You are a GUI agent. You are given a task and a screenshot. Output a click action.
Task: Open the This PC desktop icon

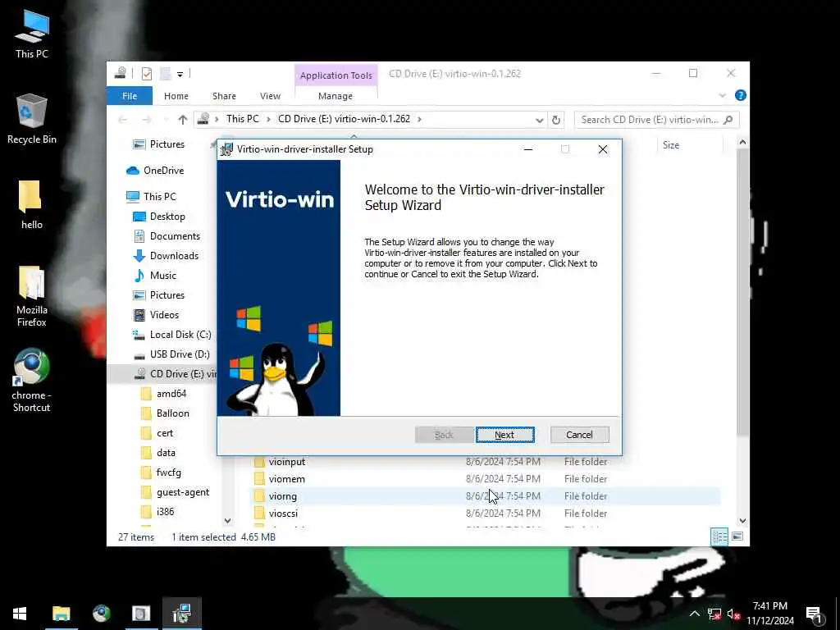pyautogui.click(x=32, y=34)
